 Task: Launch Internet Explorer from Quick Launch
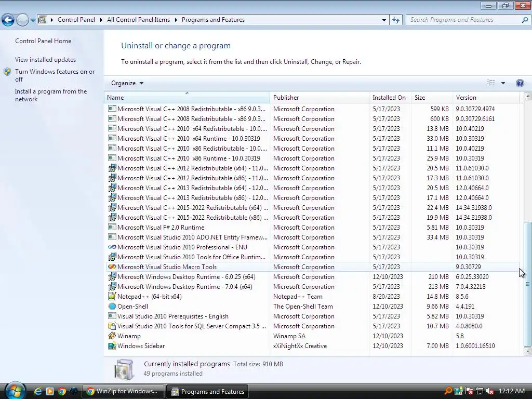[37, 391]
